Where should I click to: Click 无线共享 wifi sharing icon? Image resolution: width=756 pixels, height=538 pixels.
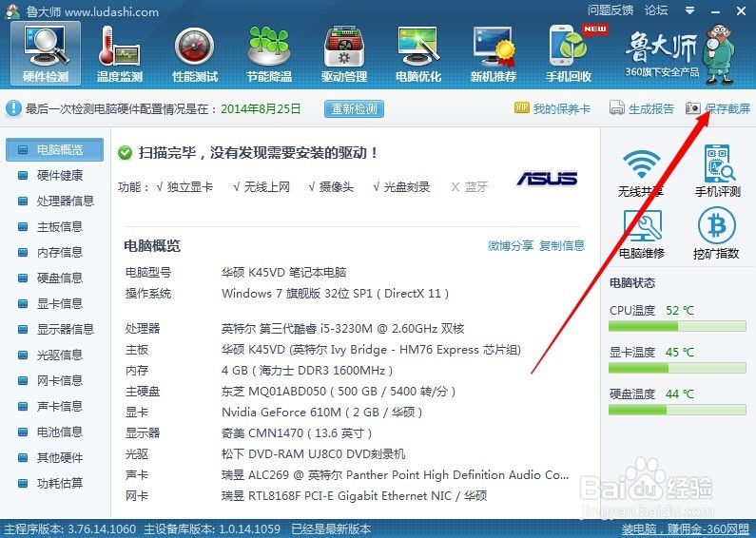(x=641, y=173)
